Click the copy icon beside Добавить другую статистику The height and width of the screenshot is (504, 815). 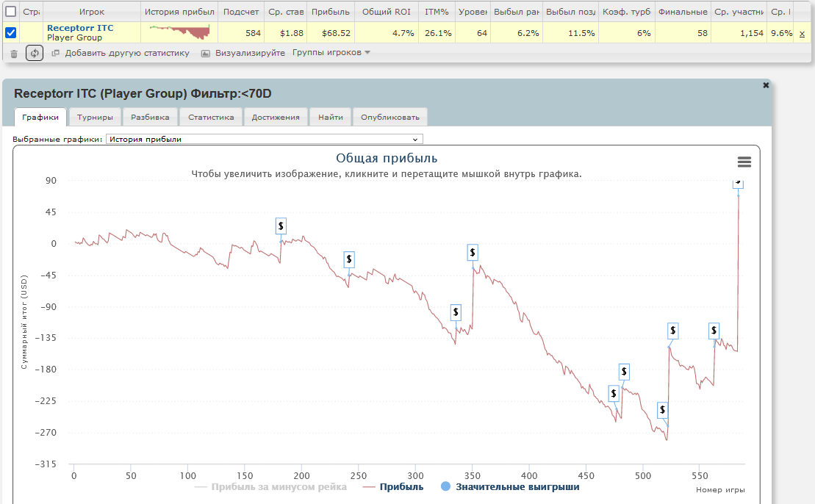(x=56, y=53)
